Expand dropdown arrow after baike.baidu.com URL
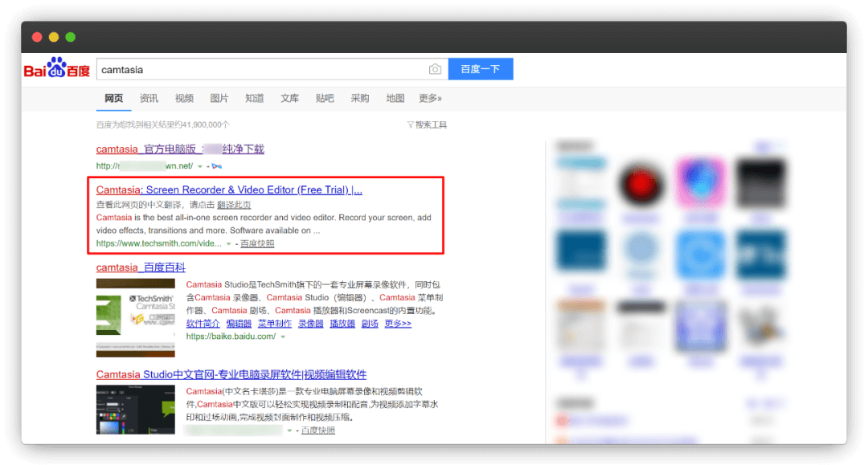The image size is (868, 465). tap(283, 337)
